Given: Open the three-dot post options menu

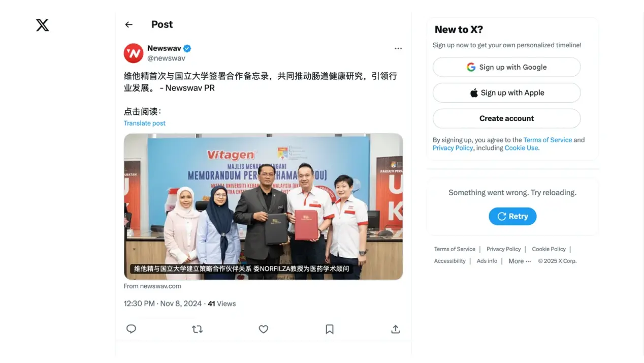Looking at the screenshot, I should [398, 48].
